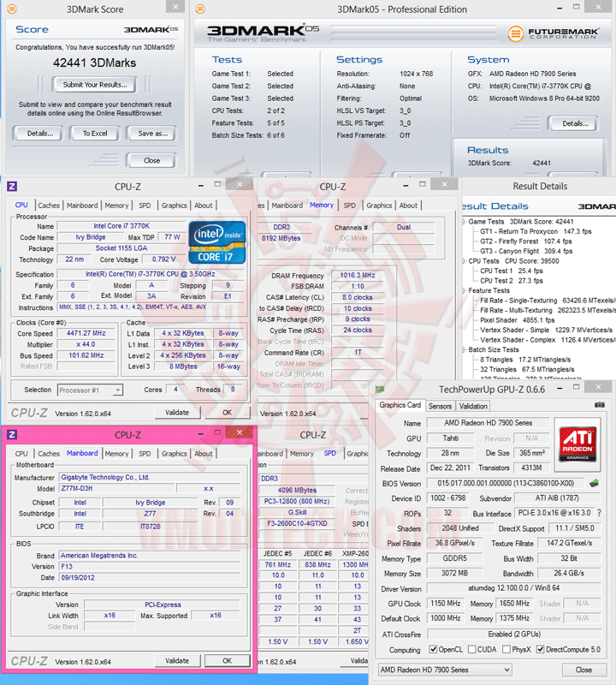616x685 pixels.
Task: Click OK in the Mainboard CPU-Z window
Action: (x=227, y=660)
